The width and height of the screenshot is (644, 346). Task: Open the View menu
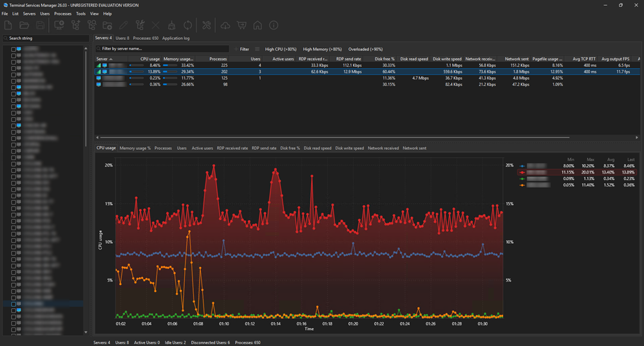click(x=95, y=14)
